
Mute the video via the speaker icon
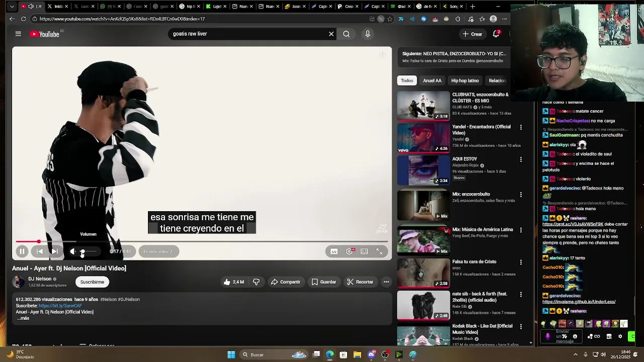(73, 251)
